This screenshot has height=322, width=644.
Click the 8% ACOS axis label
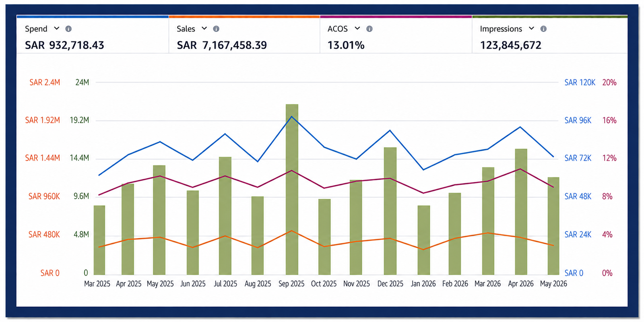pyautogui.click(x=607, y=196)
